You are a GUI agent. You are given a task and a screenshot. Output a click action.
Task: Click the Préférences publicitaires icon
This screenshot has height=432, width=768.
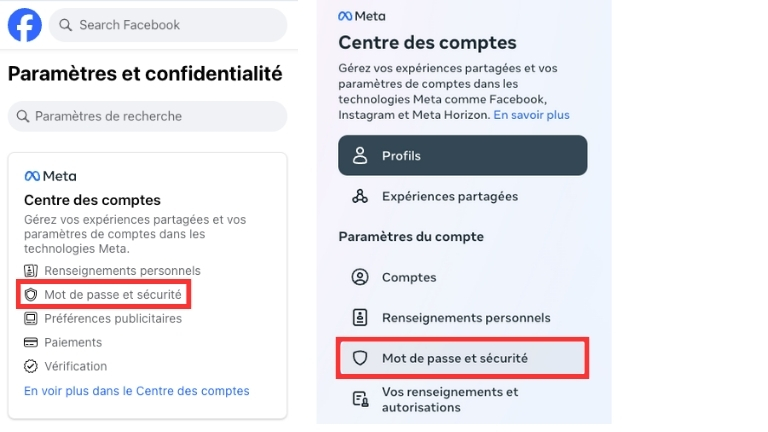[31, 319]
